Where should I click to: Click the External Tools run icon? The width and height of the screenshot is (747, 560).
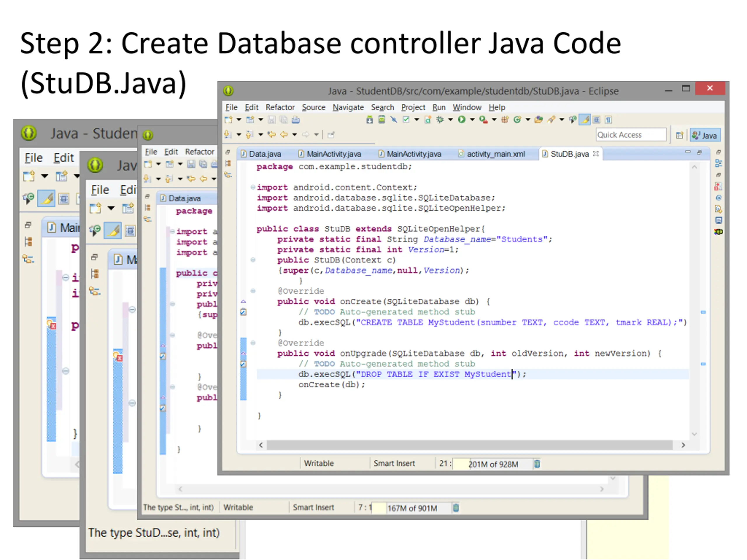coord(483,120)
